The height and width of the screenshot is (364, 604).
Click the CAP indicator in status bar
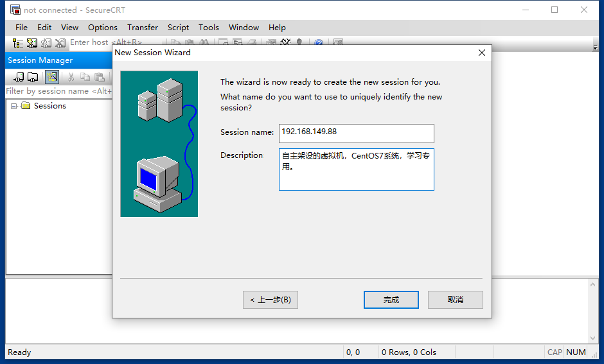(x=555, y=352)
